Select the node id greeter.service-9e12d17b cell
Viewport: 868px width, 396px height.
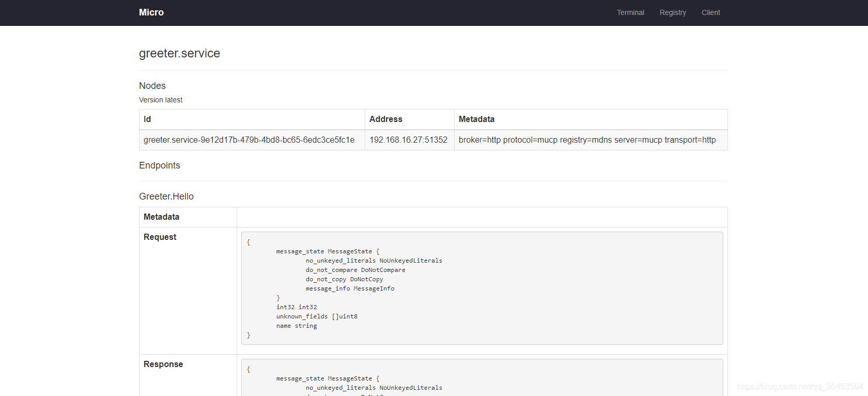(x=252, y=140)
